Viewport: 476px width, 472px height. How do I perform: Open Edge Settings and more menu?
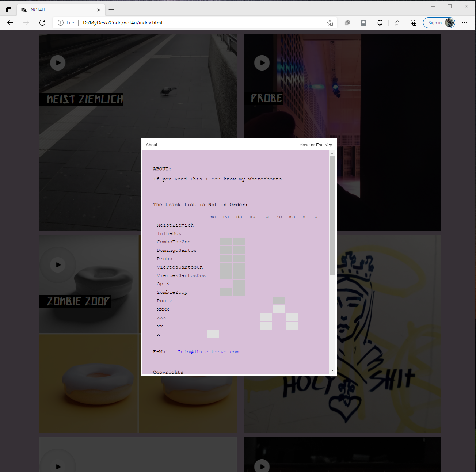point(465,23)
